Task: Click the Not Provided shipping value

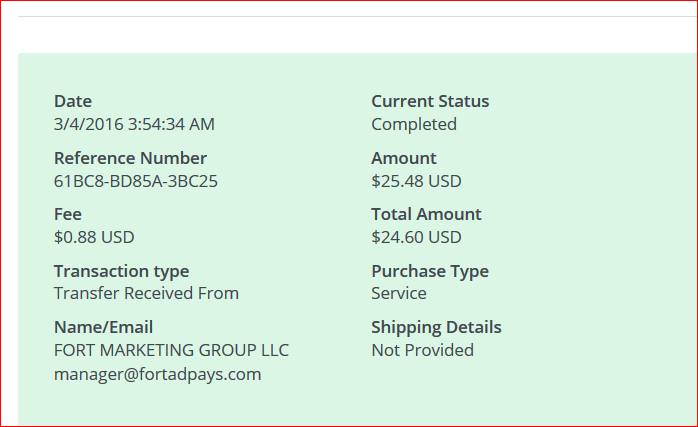Action: click(422, 350)
